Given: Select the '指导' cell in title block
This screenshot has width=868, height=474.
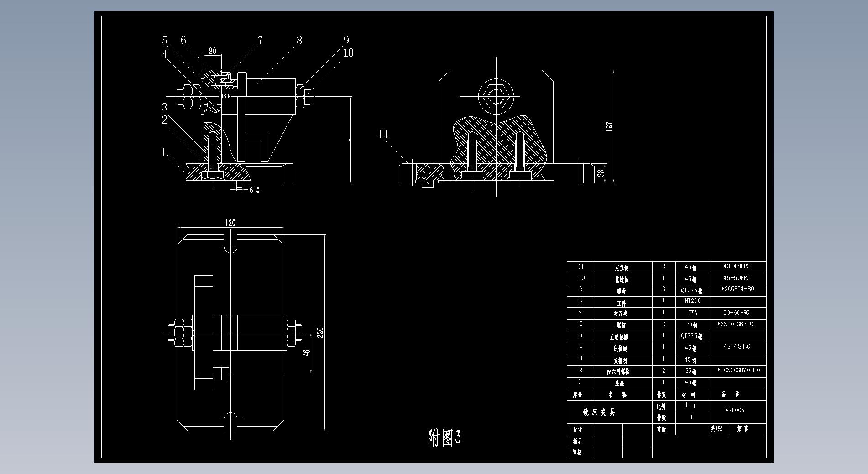Looking at the screenshot, I should point(577,441).
